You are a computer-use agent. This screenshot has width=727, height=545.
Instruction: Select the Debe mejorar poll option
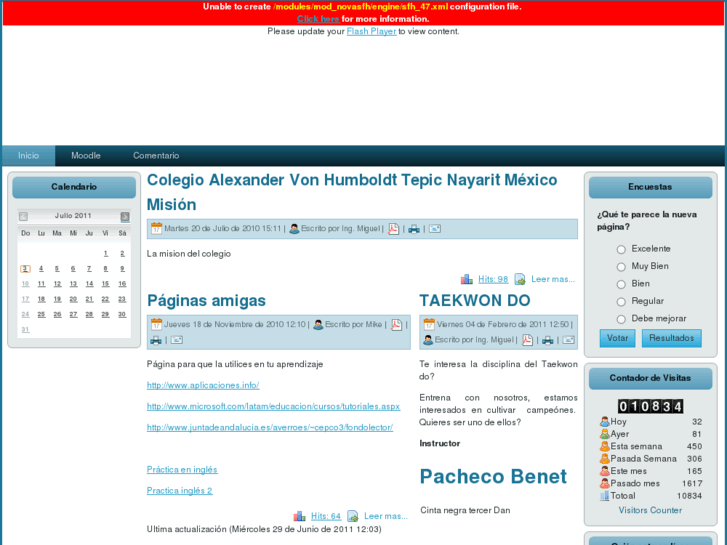pyautogui.click(x=621, y=319)
